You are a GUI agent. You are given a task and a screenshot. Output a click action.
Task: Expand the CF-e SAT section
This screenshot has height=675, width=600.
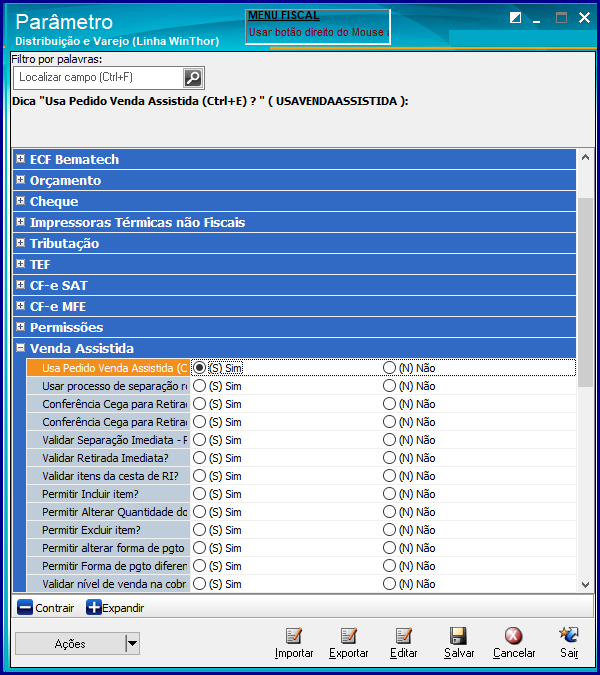point(20,285)
